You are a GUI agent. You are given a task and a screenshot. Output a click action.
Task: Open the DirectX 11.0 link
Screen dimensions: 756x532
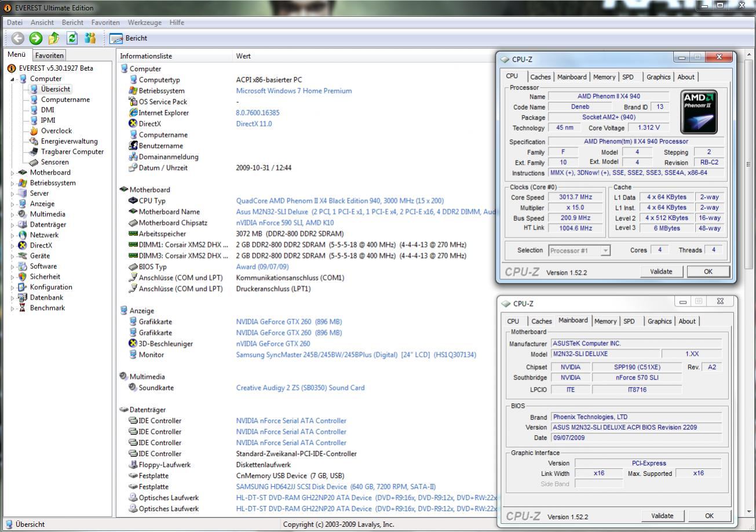pos(254,124)
